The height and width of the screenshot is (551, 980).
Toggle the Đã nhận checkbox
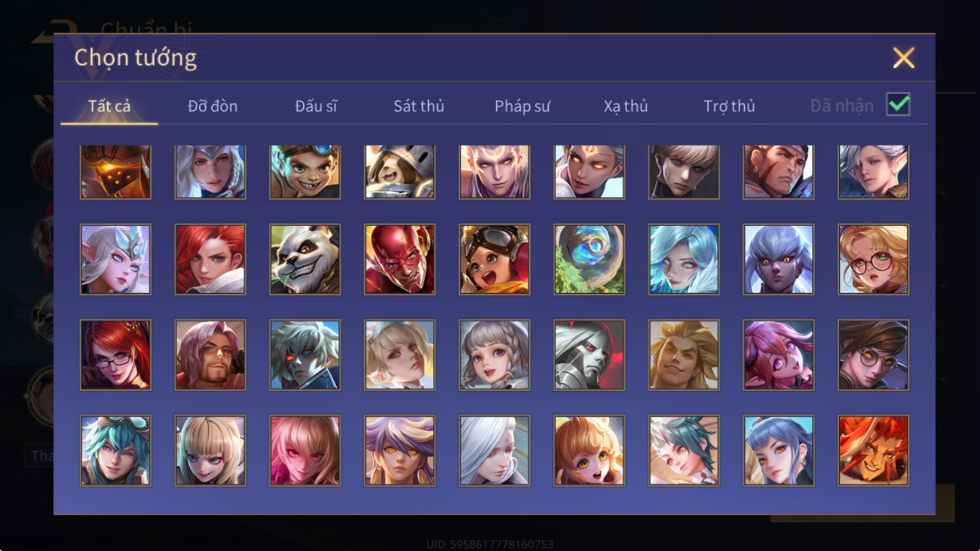point(898,105)
